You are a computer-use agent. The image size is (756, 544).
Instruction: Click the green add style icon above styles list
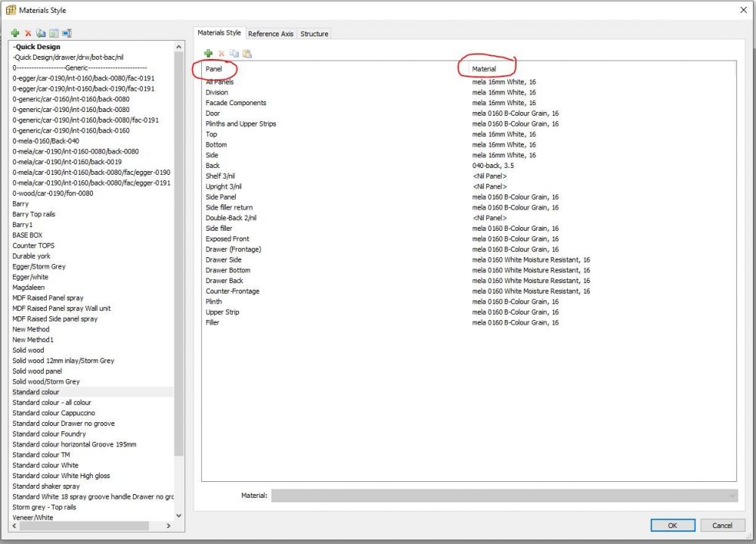pos(15,33)
